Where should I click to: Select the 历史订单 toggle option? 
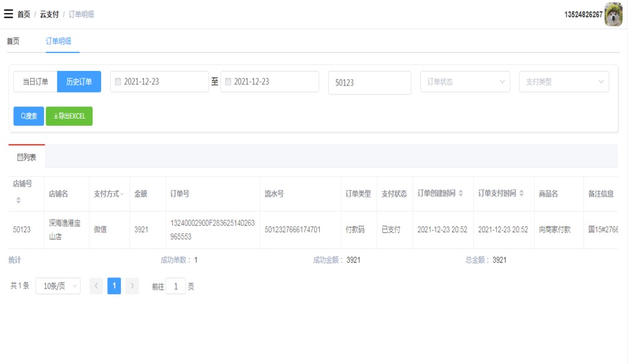[79, 82]
